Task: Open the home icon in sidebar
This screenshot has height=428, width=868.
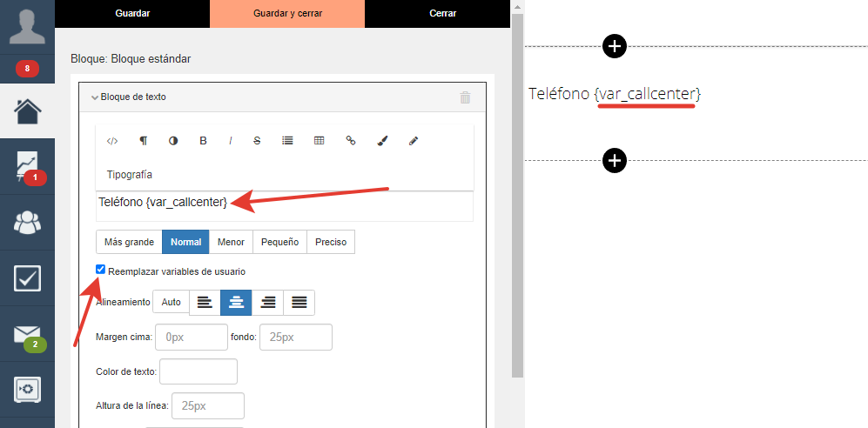Action: coord(27,111)
